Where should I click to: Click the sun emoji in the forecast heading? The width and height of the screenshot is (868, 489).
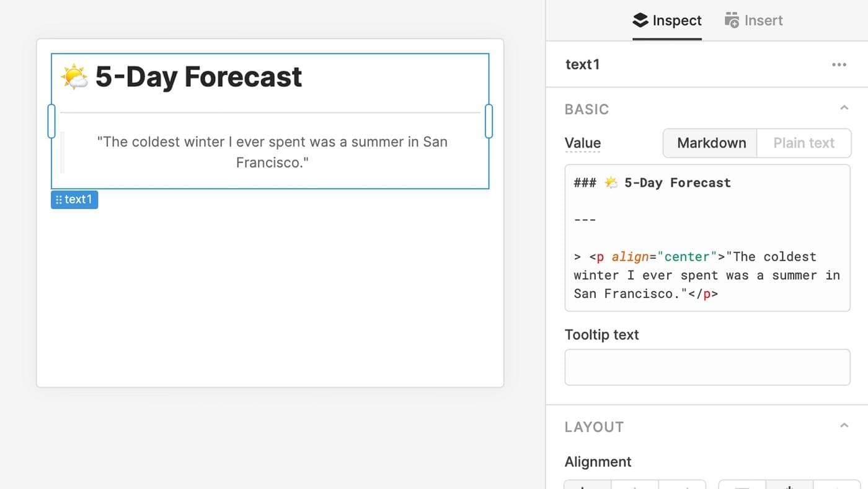click(74, 77)
